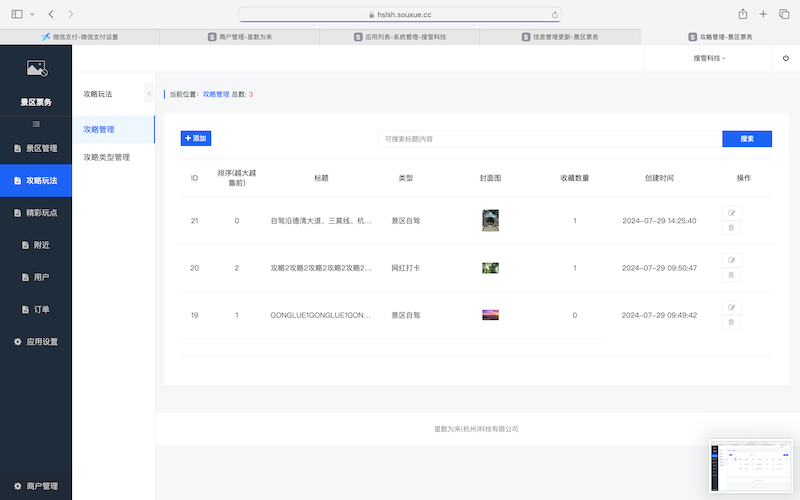Switch to the 应用列表-系统管理 browser tab
Image resolution: width=800 pixels, height=500 pixels.
point(400,36)
